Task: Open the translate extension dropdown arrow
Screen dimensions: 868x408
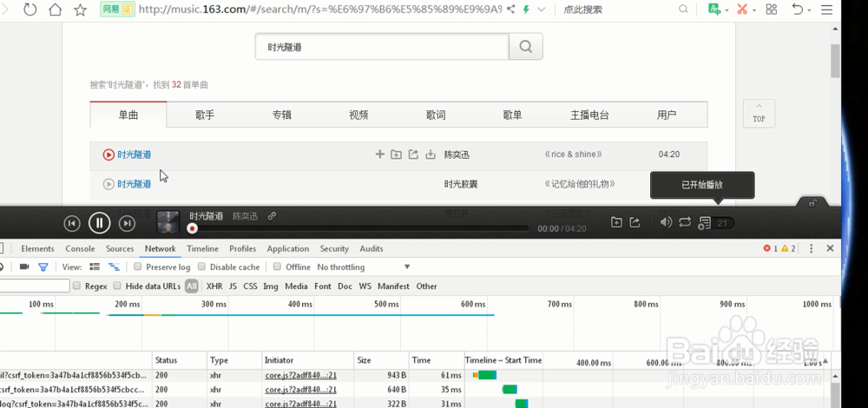Action: (727, 10)
